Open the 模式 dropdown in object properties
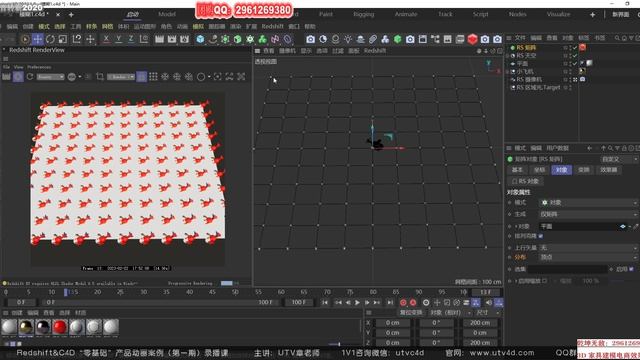The width and height of the screenshot is (640, 360). (588, 202)
